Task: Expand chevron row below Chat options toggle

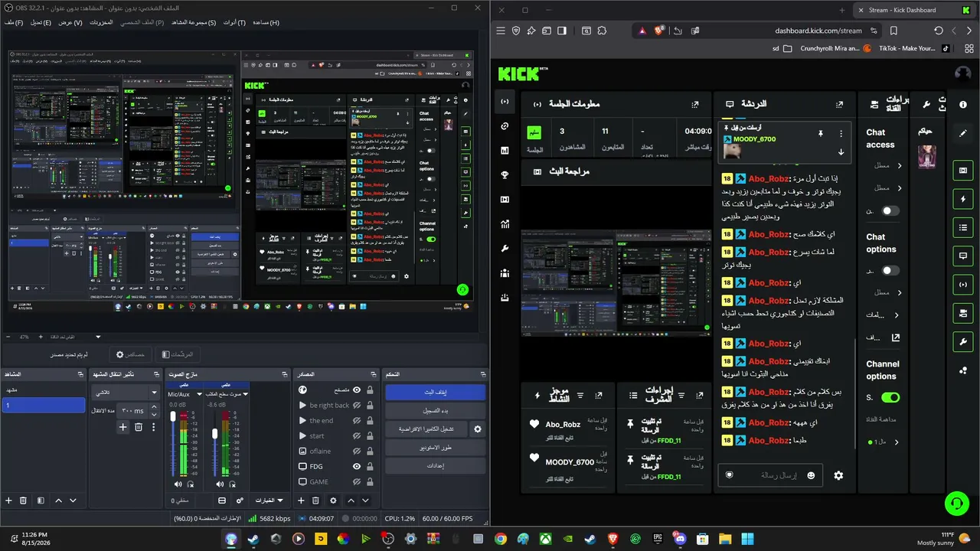Action: click(x=900, y=292)
